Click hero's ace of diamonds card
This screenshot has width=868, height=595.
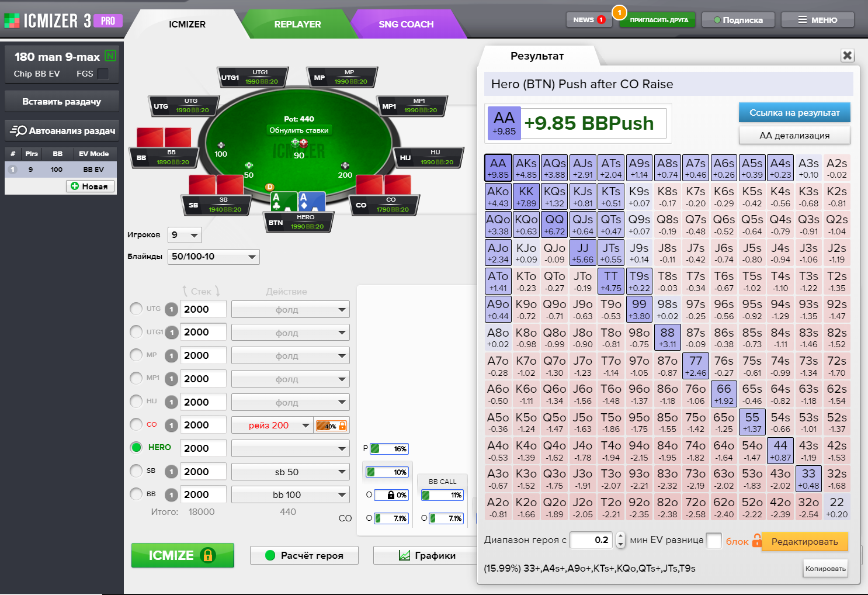(x=312, y=202)
